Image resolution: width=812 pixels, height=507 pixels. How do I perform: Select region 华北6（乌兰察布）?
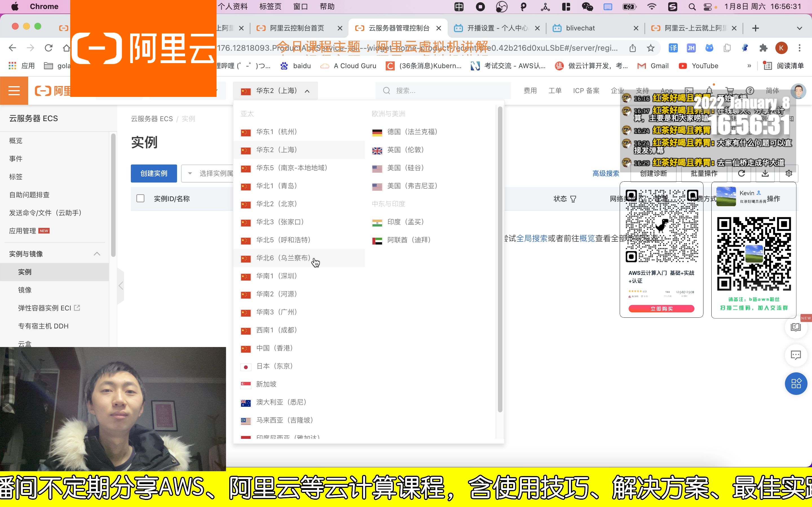click(284, 258)
